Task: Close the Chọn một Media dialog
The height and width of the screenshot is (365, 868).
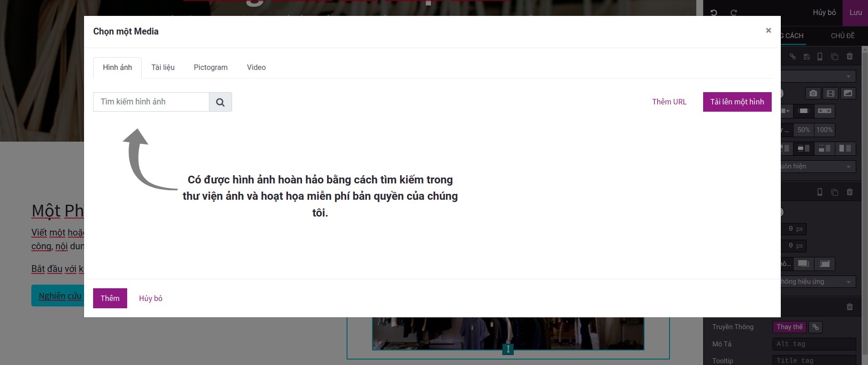Action: click(768, 30)
